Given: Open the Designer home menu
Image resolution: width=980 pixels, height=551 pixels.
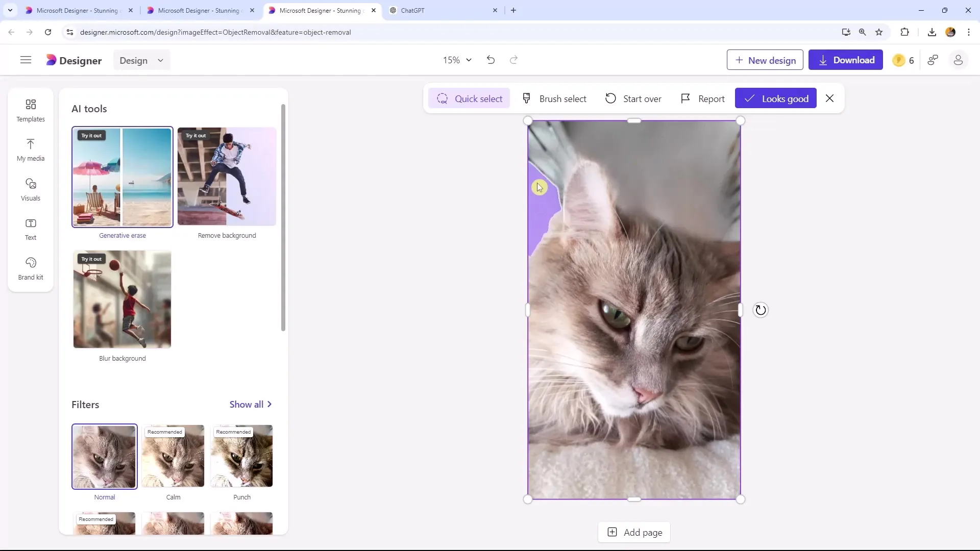Looking at the screenshot, I should 26,60.
